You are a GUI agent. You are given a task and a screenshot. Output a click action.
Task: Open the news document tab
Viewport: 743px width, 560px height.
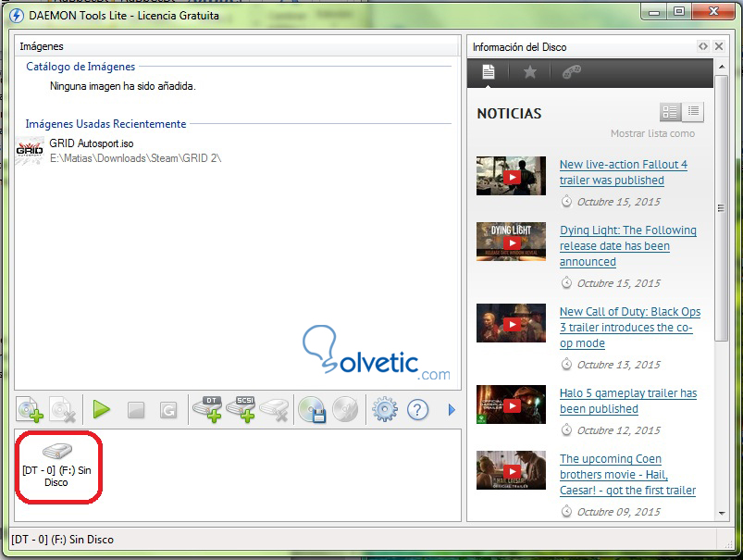(488, 72)
